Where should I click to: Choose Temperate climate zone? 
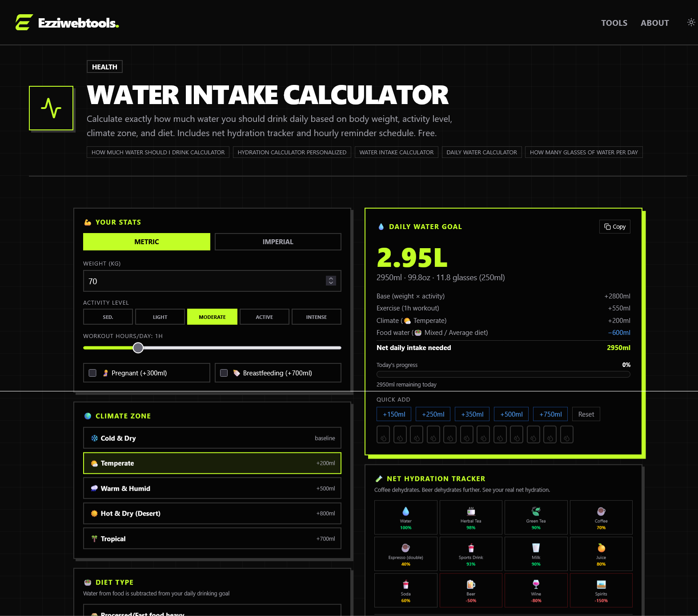point(212,463)
